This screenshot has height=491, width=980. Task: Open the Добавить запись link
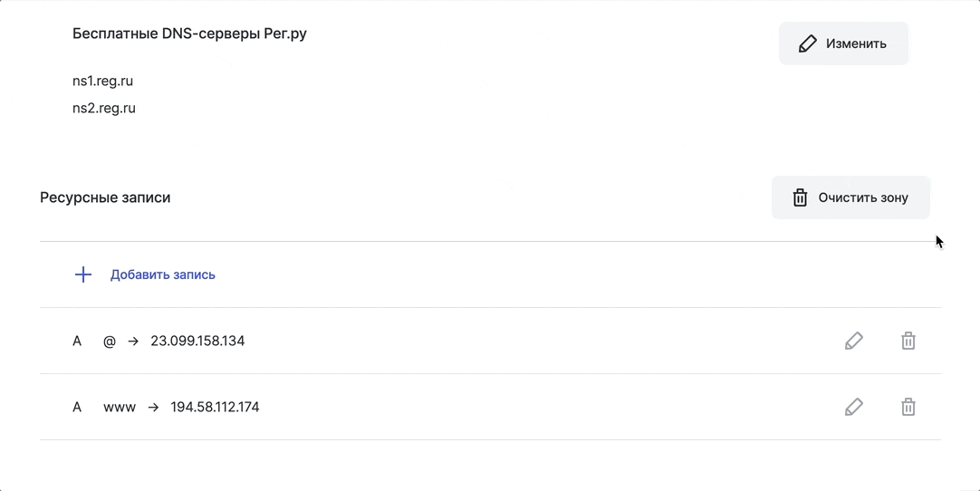(162, 274)
